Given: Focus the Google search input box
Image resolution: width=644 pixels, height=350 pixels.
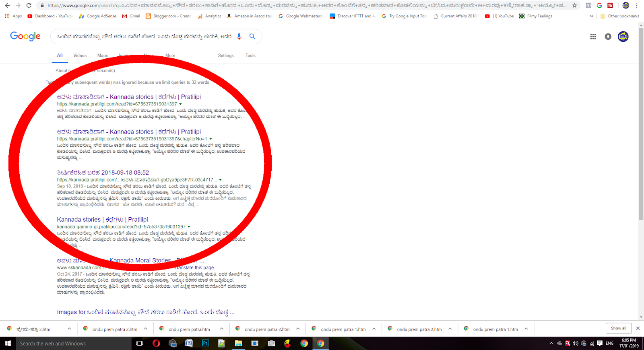Looking at the screenshot, I should (x=144, y=37).
